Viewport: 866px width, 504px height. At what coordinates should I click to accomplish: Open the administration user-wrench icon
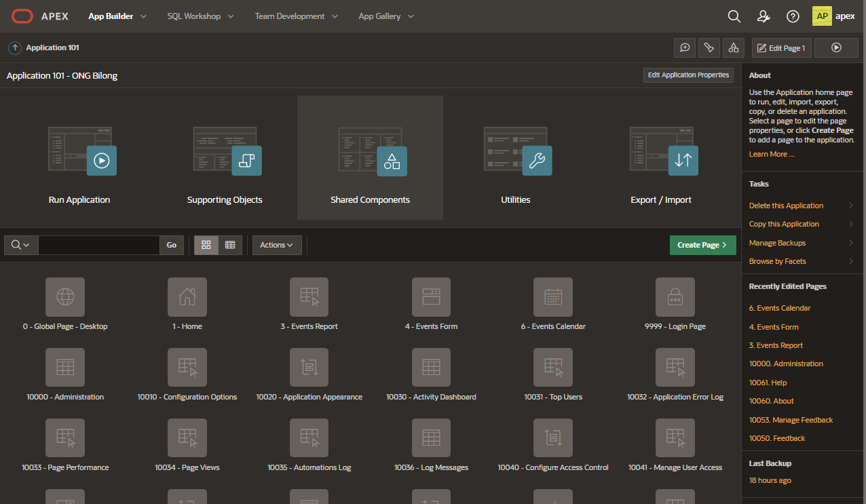[x=764, y=16]
